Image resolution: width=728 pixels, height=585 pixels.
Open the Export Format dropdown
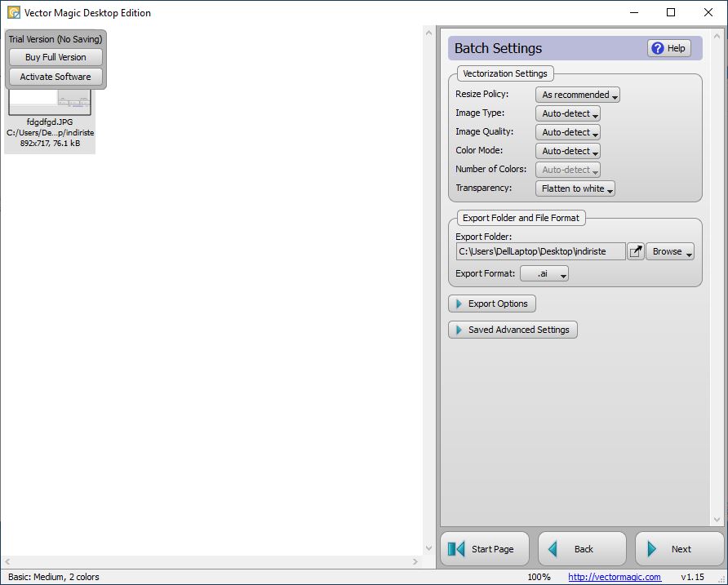tap(544, 273)
